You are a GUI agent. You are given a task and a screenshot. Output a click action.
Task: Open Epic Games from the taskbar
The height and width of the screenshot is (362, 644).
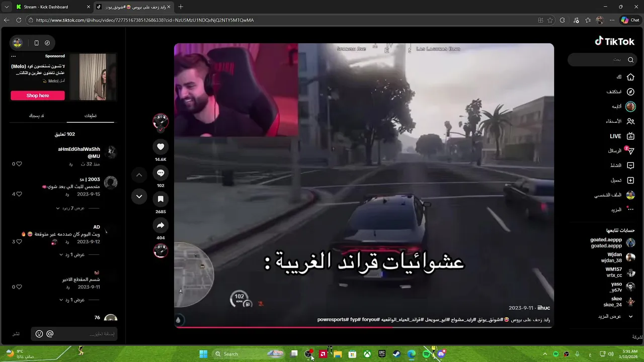point(382,354)
